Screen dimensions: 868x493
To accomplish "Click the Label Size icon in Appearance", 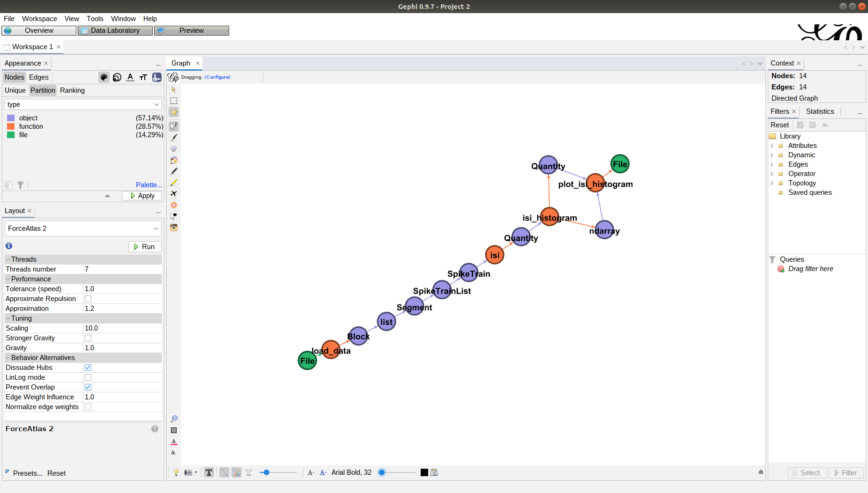I will coord(143,77).
